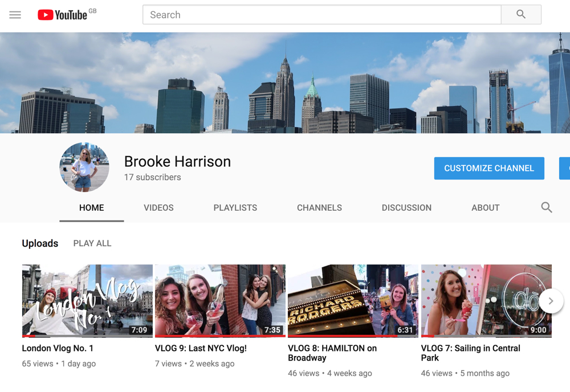Open VLOG 7 Sailing thumbnail
This screenshot has width=570, height=392.
pos(486,301)
